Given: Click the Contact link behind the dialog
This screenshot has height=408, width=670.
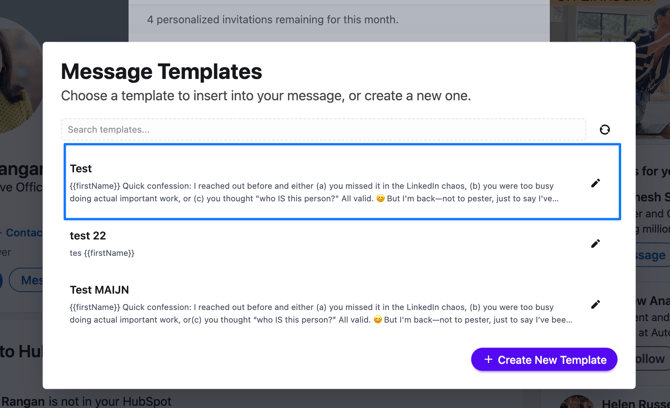Looking at the screenshot, I should 22,232.
